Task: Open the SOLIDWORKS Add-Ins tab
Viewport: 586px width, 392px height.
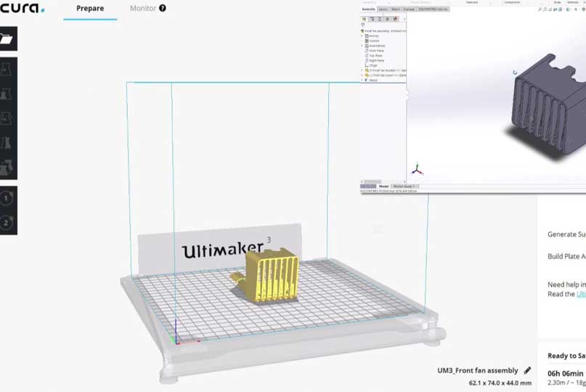Action: pos(433,9)
